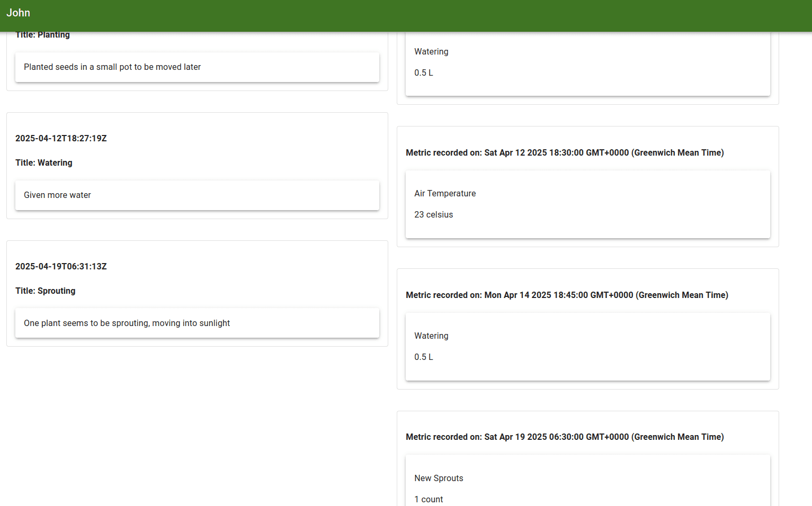Viewport: 812px width, 506px height.
Task: Select the 2025-04-19T06:31:13Z timestamp
Action: coord(61,266)
